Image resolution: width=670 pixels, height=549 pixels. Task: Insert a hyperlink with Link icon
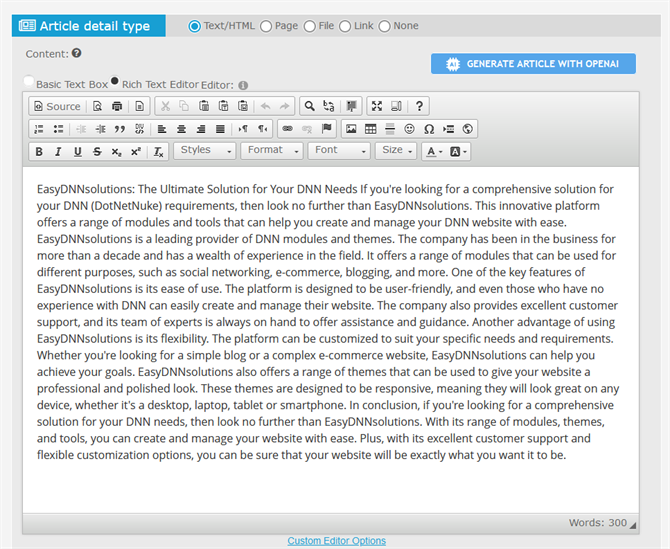coord(288,129)
